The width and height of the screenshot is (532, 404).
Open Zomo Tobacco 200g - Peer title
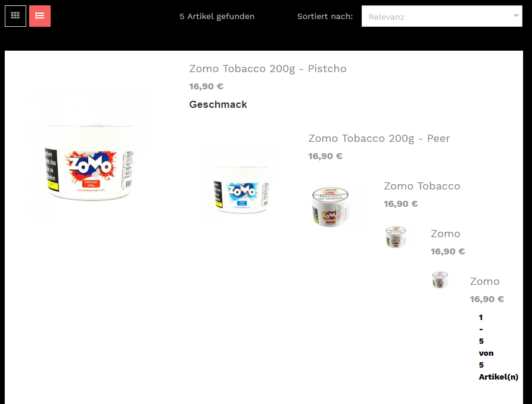pyautogui.click(x=379, y=138)
